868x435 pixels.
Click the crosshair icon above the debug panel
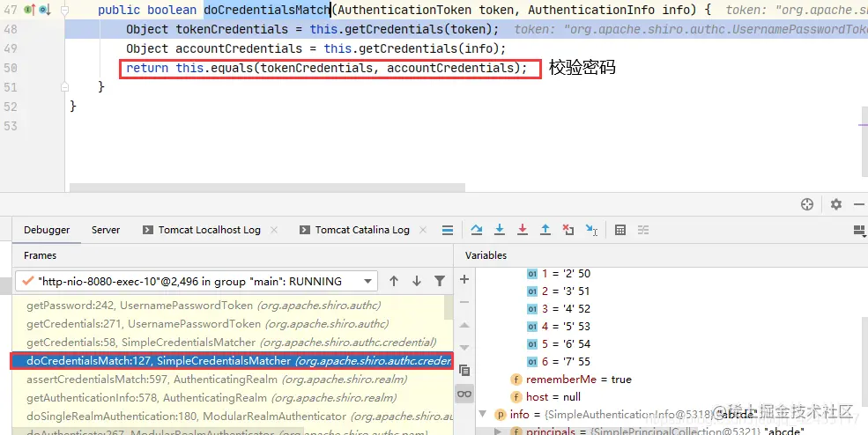point(807,204)
